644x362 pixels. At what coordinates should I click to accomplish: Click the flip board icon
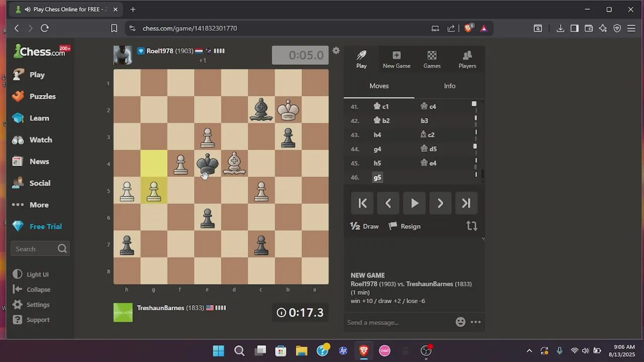(x=471, y=226)
